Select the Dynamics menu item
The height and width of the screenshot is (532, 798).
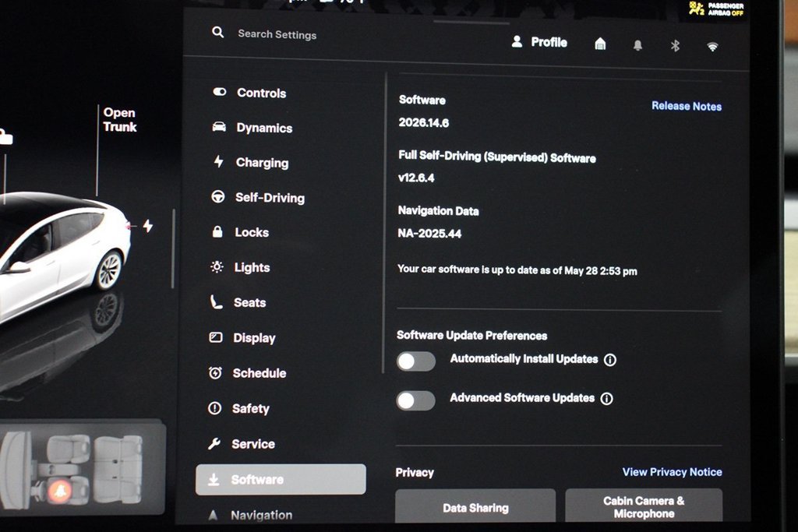[x=252, y=128]
